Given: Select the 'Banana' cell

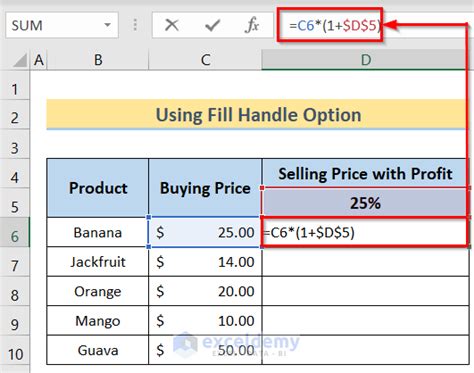Looking at the screenshot, I should pyautogui.click(x=98, y=232).
